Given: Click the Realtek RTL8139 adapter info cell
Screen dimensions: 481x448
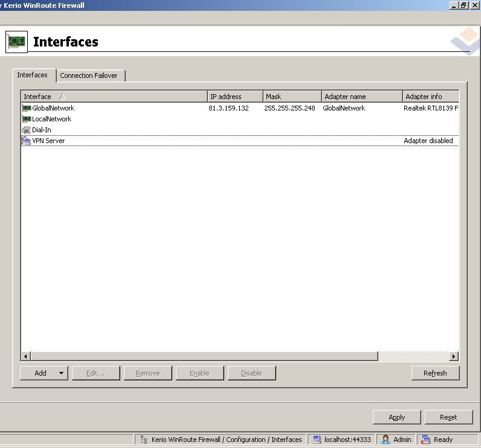Looking at the screenshot, I should (x=431, y=108).
